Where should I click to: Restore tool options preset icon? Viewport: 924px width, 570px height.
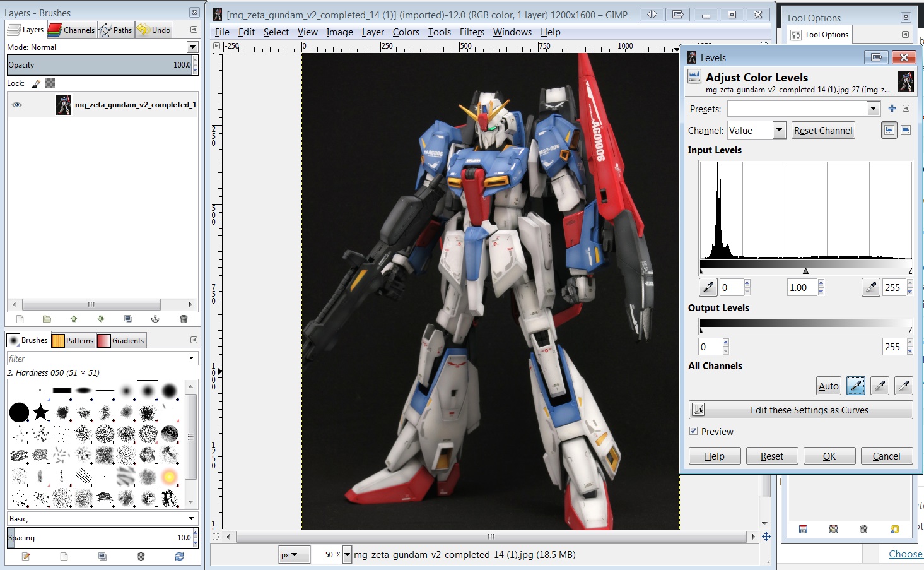[x=833, y=529]
